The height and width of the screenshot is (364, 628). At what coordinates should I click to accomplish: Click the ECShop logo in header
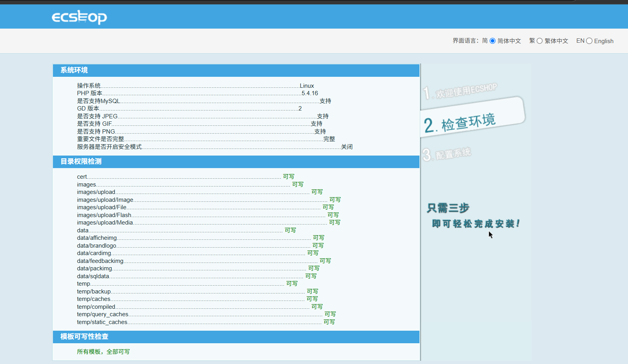[x=79, y=17]
